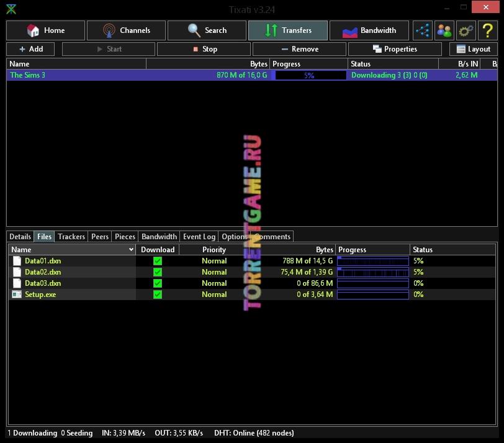Open help with the question mark icon
The height and width of the screenshot is (443, 504).
pyautogui.click(x=488, y=30)
